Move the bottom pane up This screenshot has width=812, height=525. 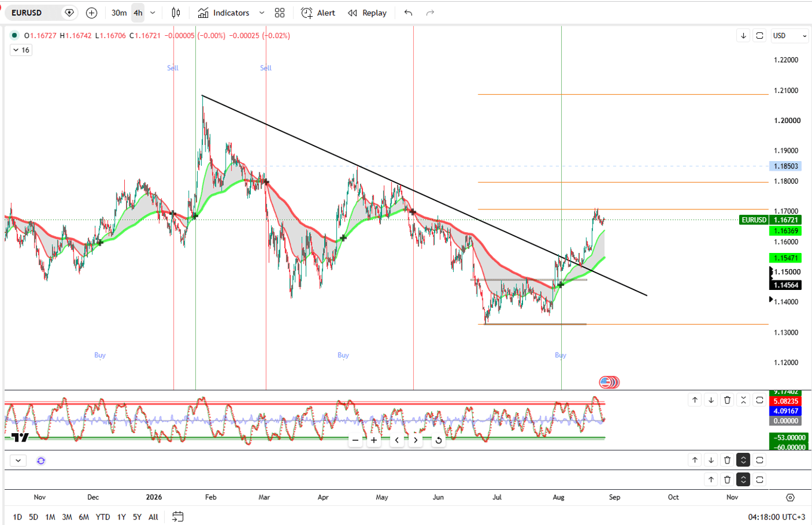pyautogui.click(x=711, y=479)
